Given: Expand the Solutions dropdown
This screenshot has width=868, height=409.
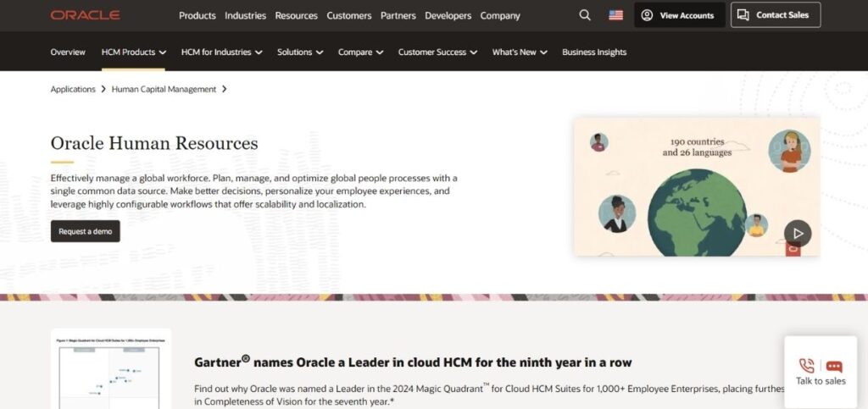Looking at the screenshot, I should (300, 52).
